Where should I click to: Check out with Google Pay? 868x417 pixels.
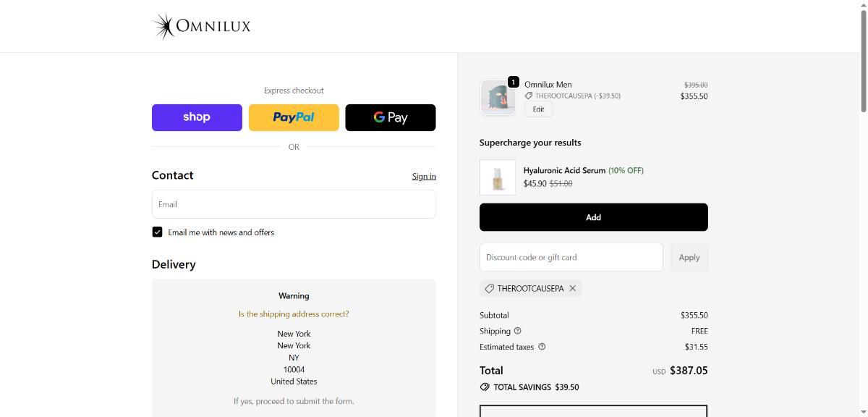[x=391, y=117]
